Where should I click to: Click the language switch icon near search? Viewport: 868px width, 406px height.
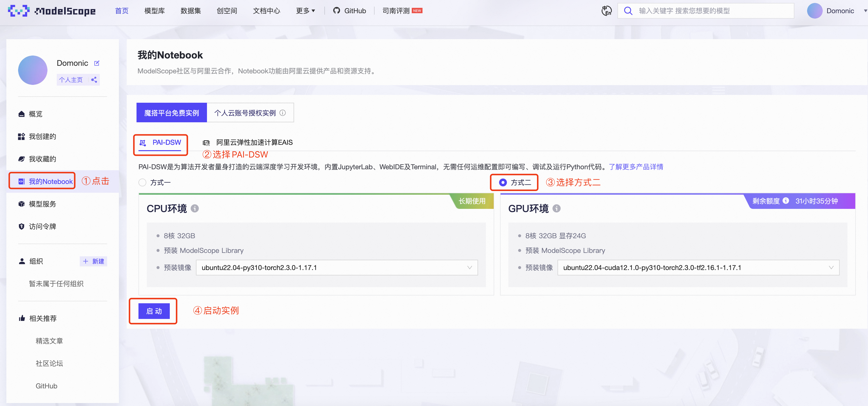(606, 11)
